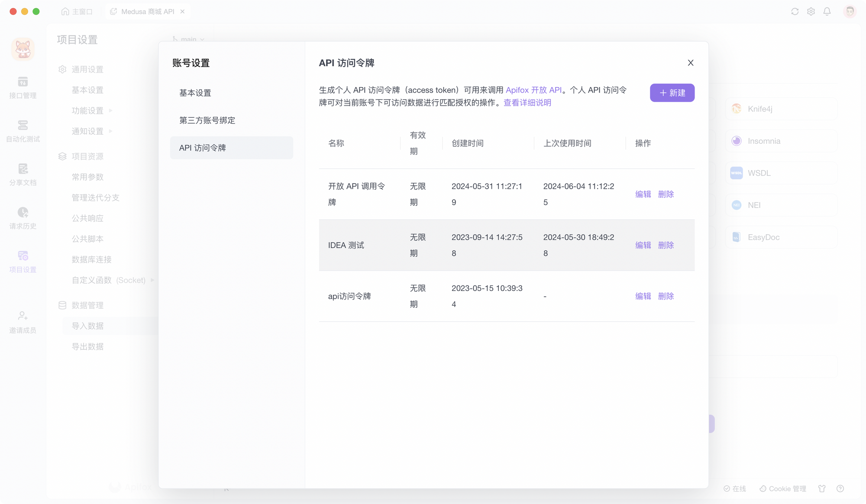Choose Insomnia import format
This screenshot has height=504, width=866.
[x=782, y=141]
